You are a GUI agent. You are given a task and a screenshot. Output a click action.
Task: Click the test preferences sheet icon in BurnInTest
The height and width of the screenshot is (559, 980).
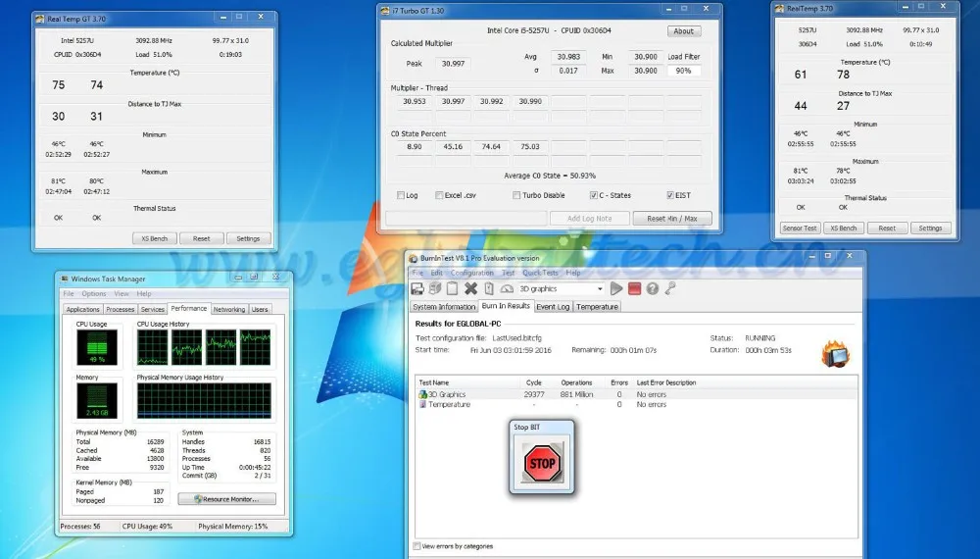click(x=489, y=288)
